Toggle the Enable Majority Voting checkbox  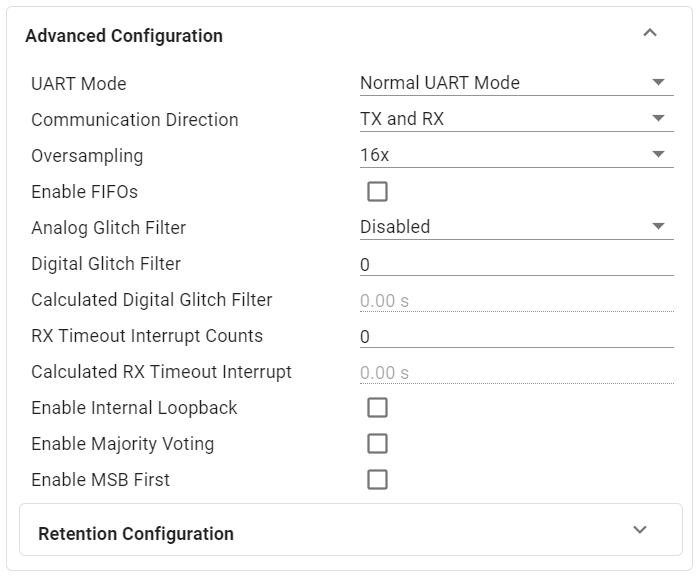(x=377, y=443)
